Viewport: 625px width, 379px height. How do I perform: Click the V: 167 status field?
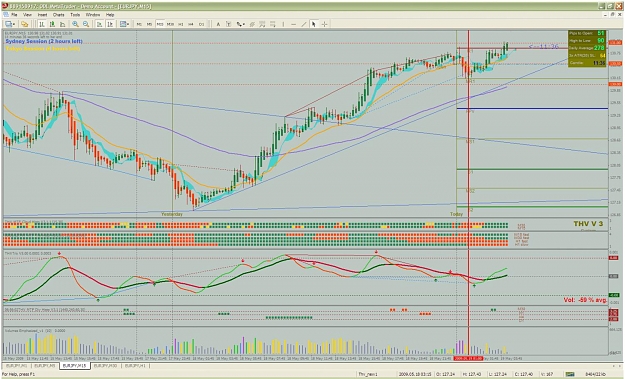click(x=547, y=374)
